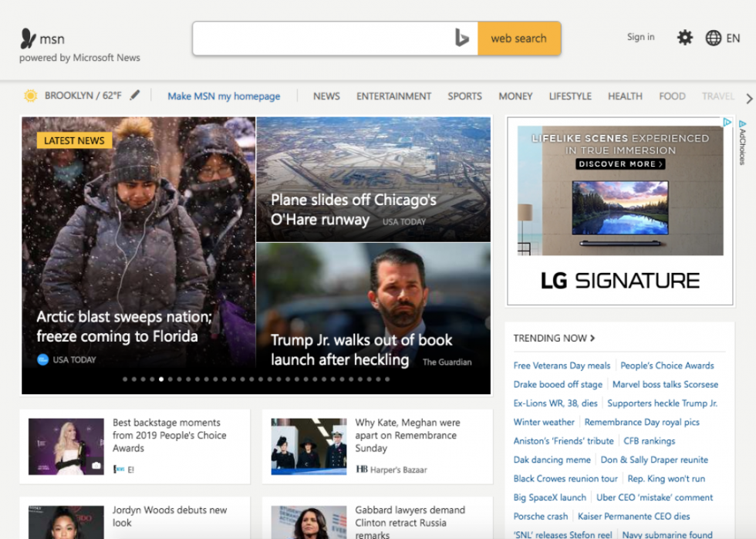756x539 pixels.
Task: Open Trump Jr. walks out of book launch story
Action: click(361, 349)
